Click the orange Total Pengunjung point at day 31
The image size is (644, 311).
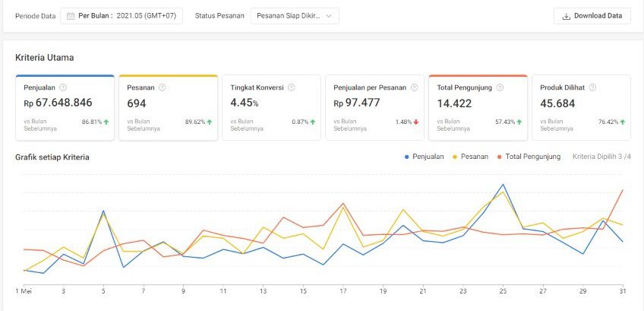point(623,190)
